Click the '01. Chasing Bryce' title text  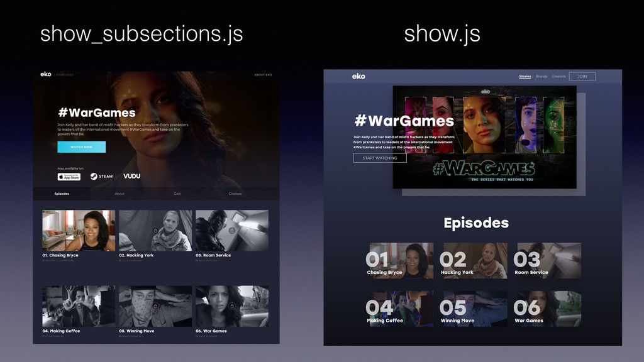coord(60,255)
